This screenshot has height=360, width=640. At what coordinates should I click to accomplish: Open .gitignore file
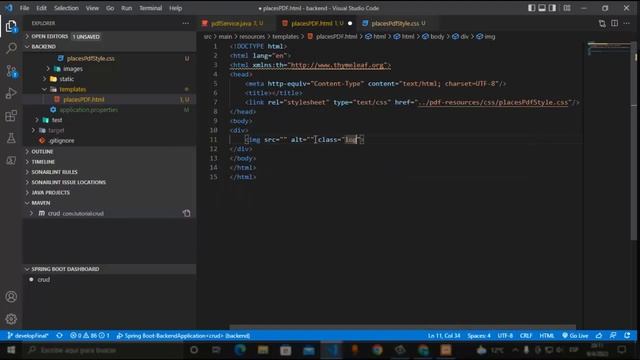pos(109,140)
